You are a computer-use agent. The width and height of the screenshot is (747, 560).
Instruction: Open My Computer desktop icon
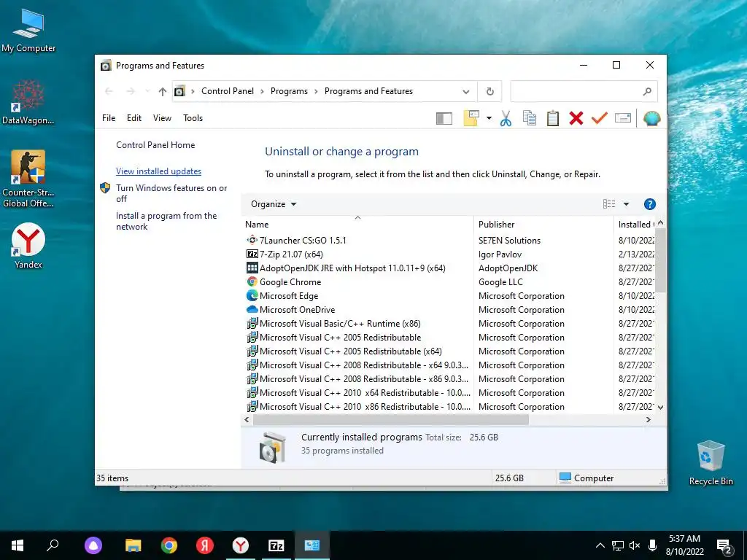click(x=28, y=29)
